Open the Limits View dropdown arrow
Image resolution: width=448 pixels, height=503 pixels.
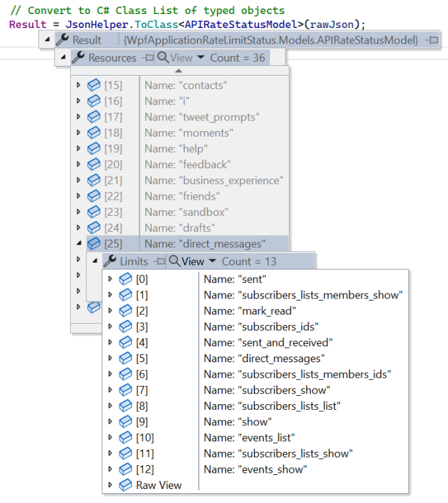(x=213, y=261)
